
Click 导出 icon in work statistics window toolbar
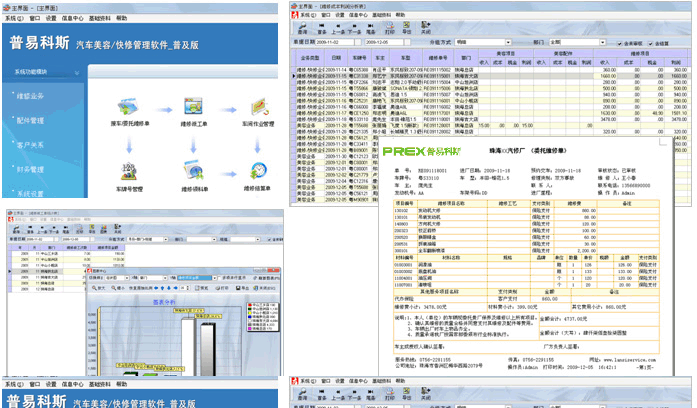tap(92, 229)
